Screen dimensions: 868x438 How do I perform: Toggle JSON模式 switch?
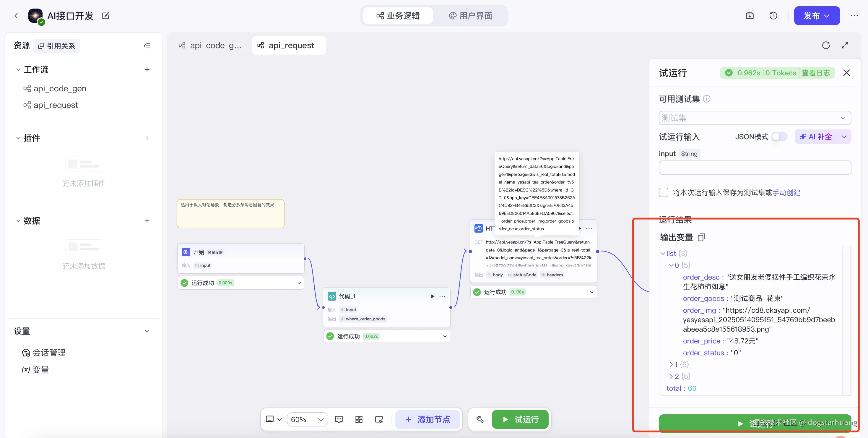point(779,137)
